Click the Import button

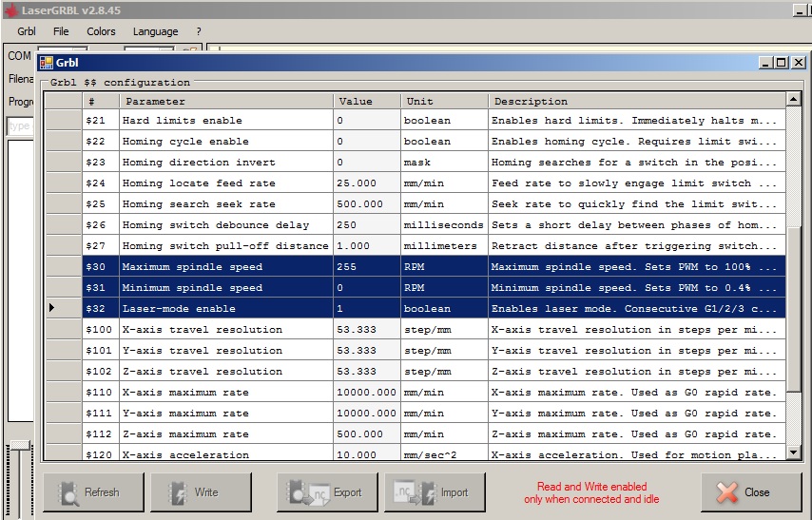435,491
